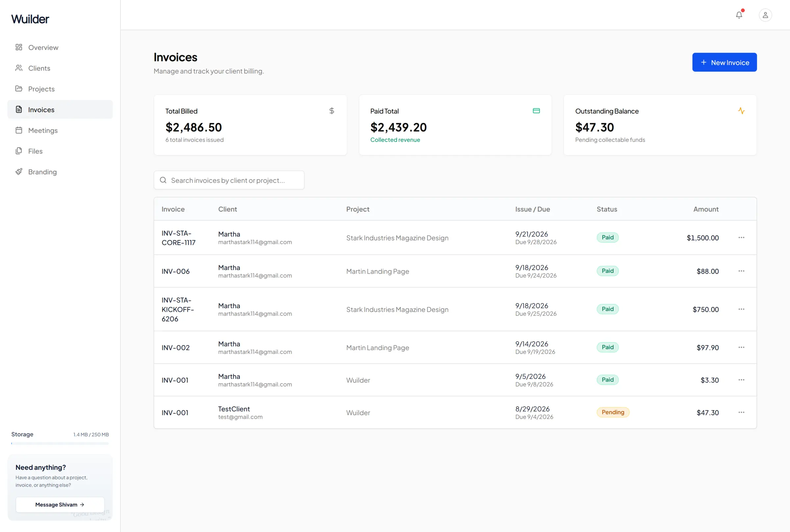The height and width of the screenshot is (532, 790).
Task: Open actions menu for INV-006
Action: 741,271
